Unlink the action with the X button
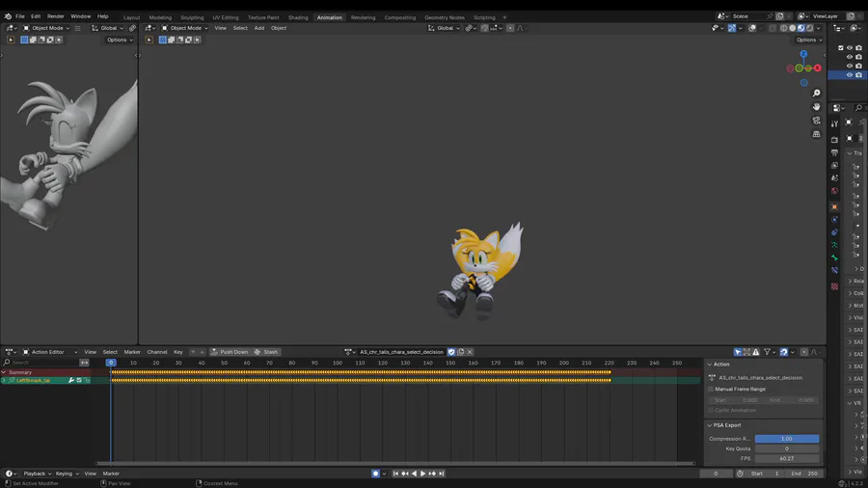The height and width of the screenshot is (488, 868). point(470,352)
